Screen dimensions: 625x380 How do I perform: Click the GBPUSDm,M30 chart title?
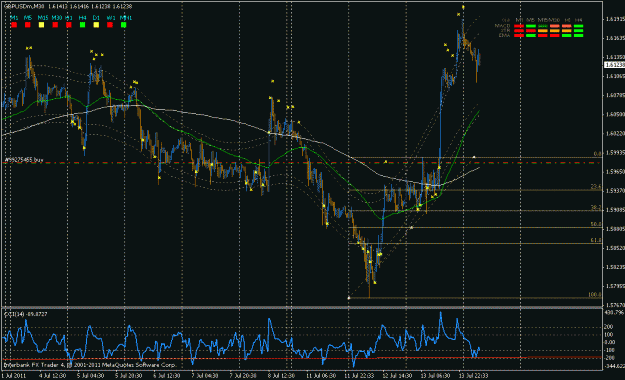24,6
